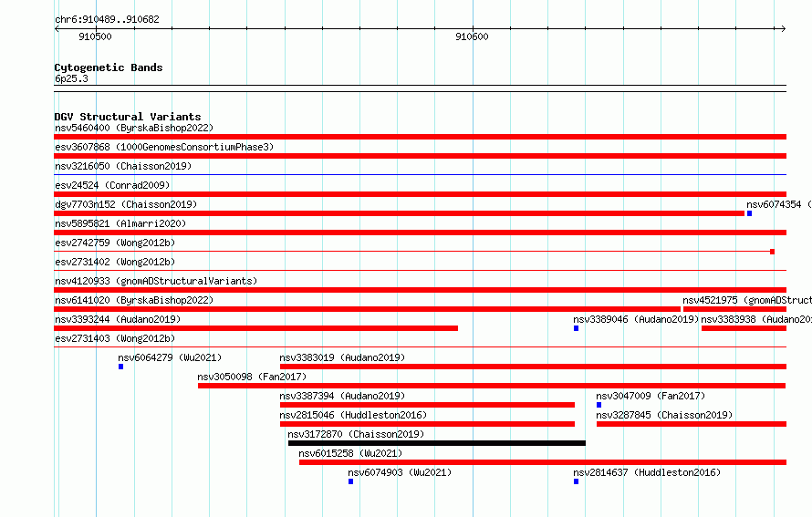Select the red bar under nsv5895821
This screenshot has height=517, width=812.
click(420, 233)
